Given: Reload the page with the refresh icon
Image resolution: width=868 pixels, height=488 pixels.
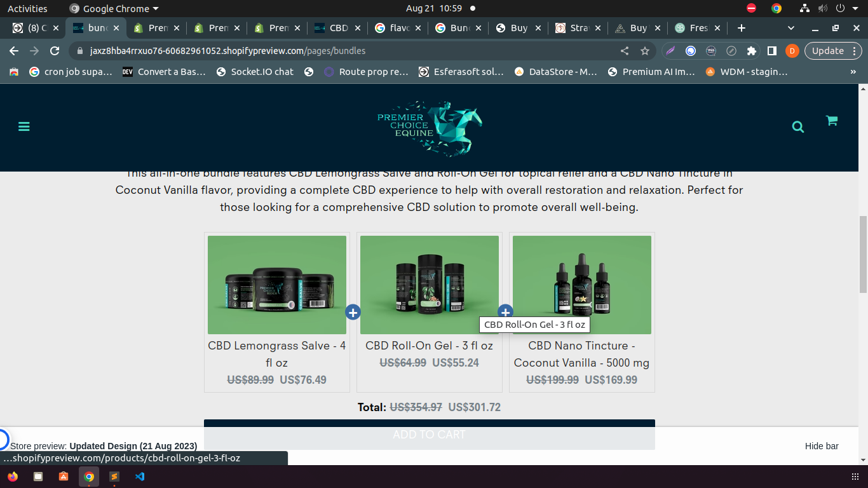Looking at the screenshot, I should (x=55, y=51).
